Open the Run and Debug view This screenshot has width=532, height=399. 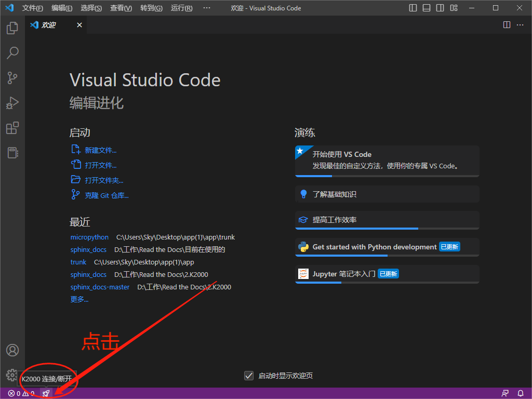point(12,103)
